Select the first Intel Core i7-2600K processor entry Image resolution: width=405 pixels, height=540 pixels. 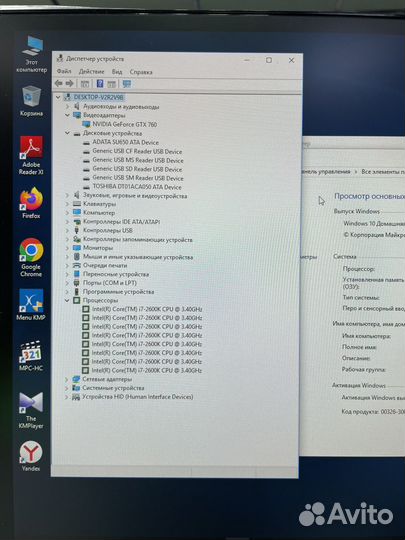click(147, 309)
